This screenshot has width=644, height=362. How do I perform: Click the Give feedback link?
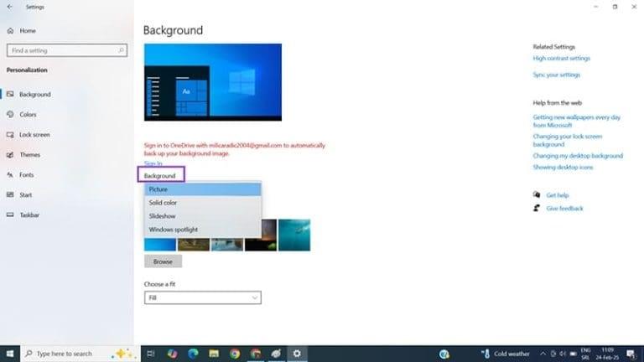[x=564, y=209]
